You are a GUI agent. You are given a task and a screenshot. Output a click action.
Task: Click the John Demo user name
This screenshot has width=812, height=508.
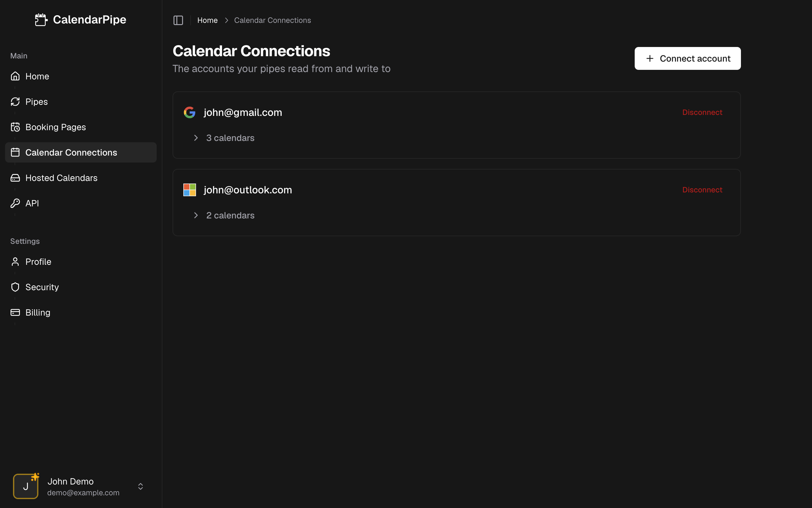coord(70,481)
